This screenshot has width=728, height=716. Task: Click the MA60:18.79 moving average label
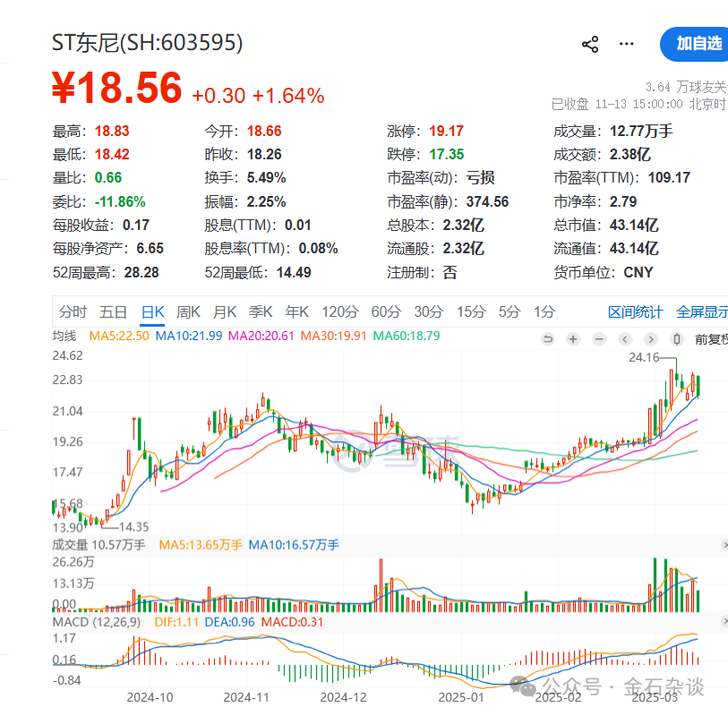[x=407, y=336]
